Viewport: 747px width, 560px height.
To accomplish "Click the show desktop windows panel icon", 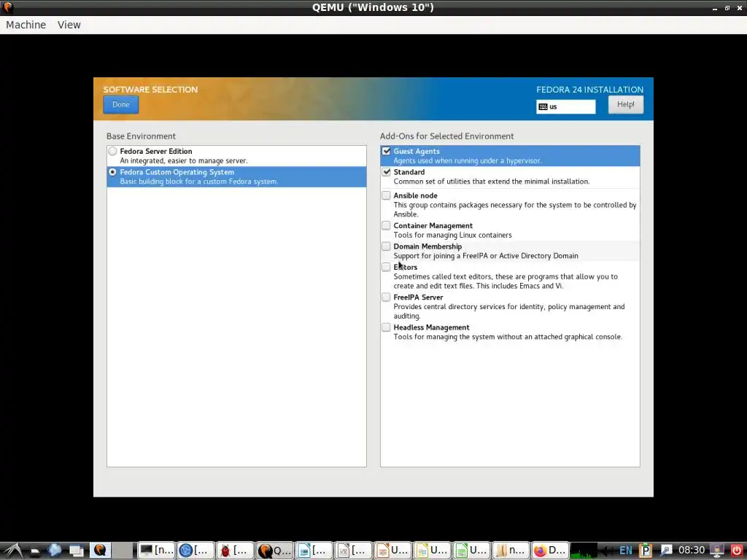I will [77, 551].
